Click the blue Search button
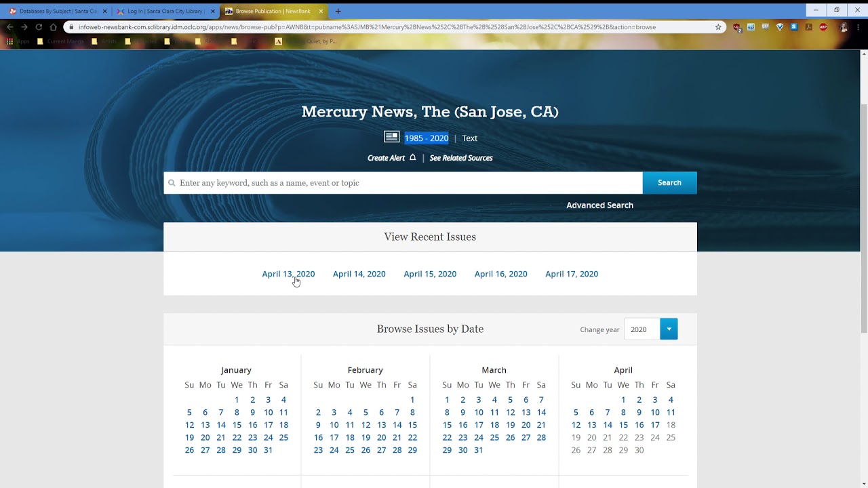 [669, 182]
